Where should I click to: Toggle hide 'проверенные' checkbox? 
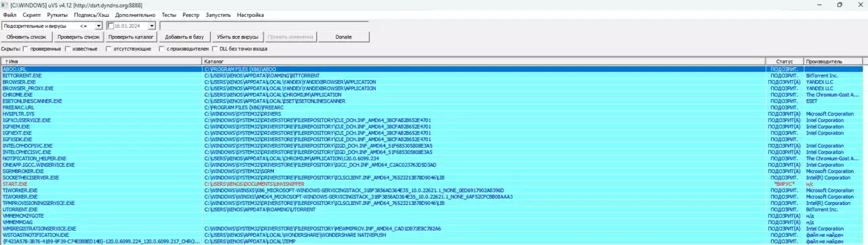(x=25, y=49)
